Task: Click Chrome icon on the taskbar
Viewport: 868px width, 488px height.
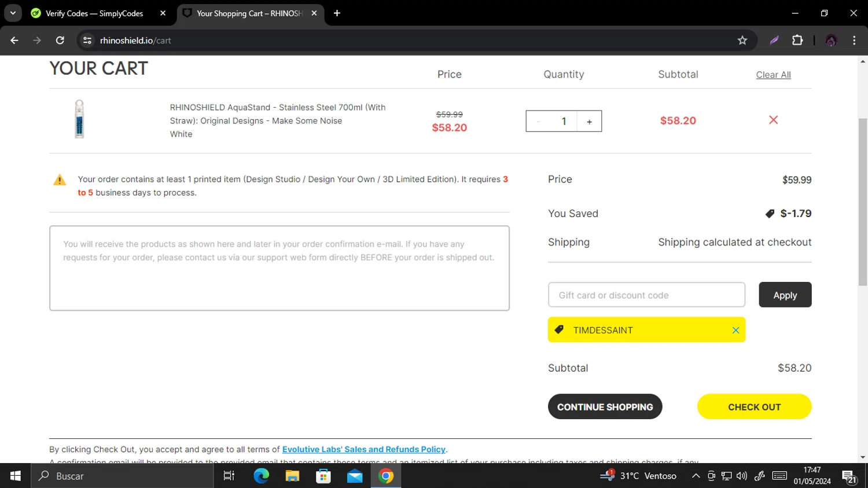Action: tap(386, 476)
